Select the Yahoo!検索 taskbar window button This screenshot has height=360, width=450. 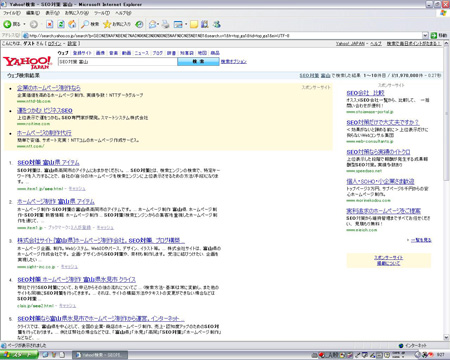pyautogui.click(x=101, y=355)
